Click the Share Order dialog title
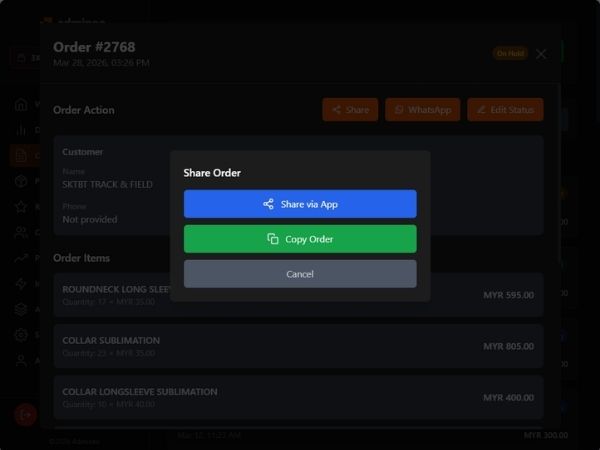 pos(212,173)
